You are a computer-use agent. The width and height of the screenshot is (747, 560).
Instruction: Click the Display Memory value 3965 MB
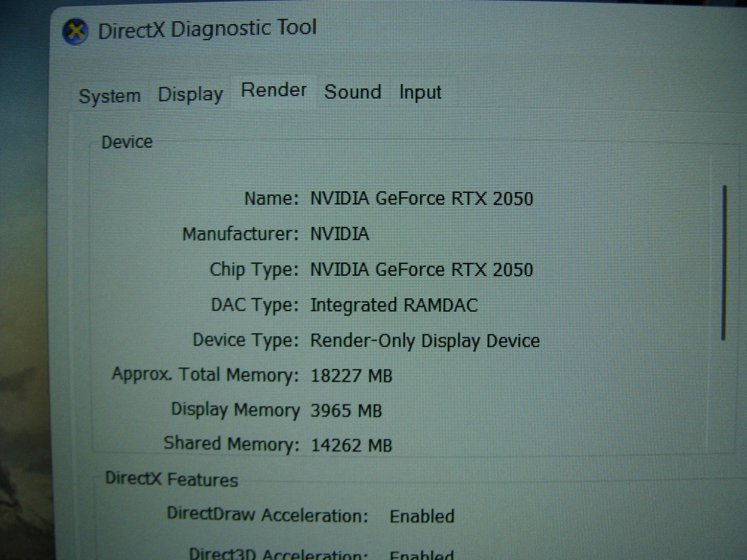point(346,411)
